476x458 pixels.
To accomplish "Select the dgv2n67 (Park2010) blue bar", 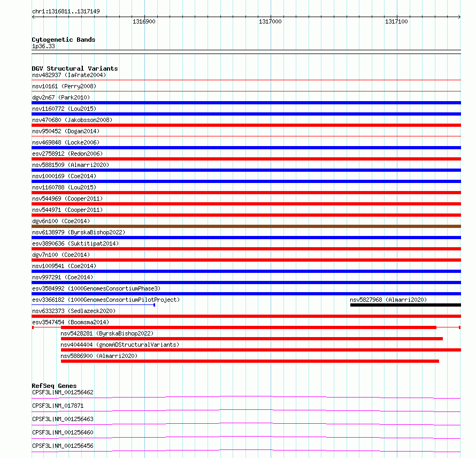I will point(246,103).
